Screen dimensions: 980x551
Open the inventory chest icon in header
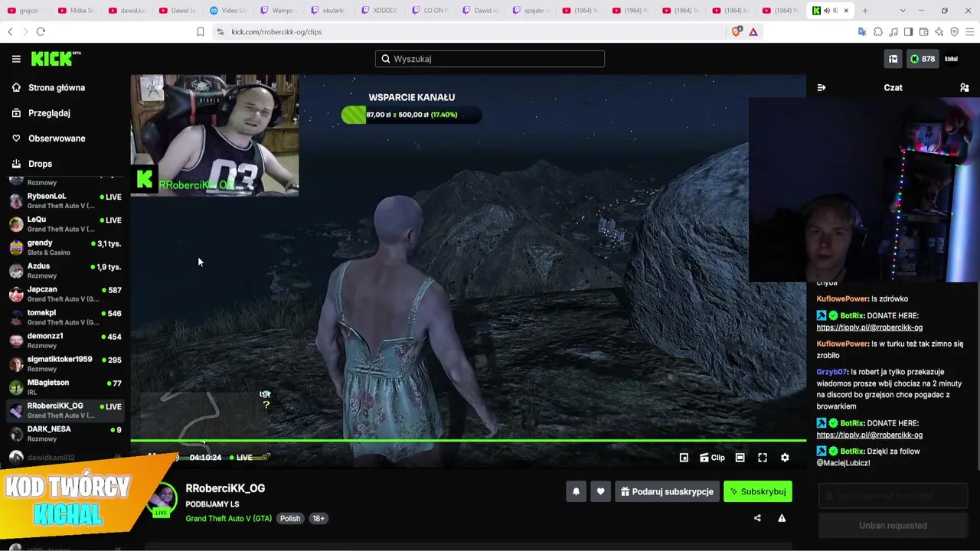point(893,59)
